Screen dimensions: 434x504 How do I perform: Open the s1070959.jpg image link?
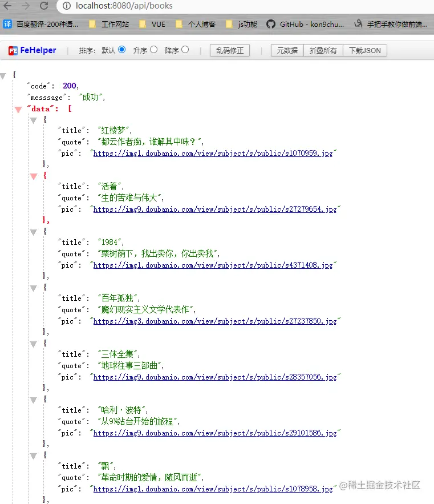213,154
